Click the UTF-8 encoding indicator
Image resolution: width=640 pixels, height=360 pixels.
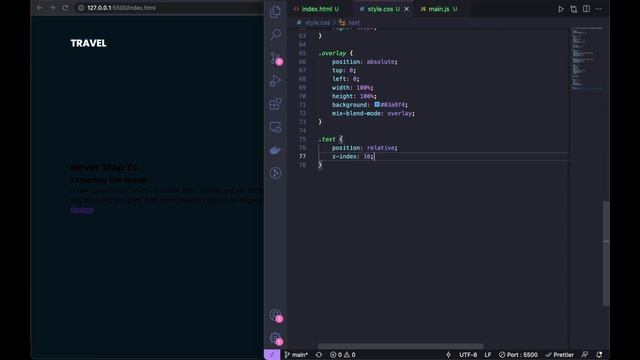pyautogui.click(x=468, y=355)
